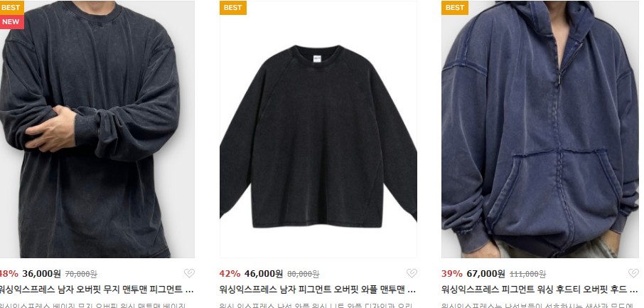Screen dimensions: 644x308
Task: Click the 46,000원 sale price
Action: pos(264,273)
